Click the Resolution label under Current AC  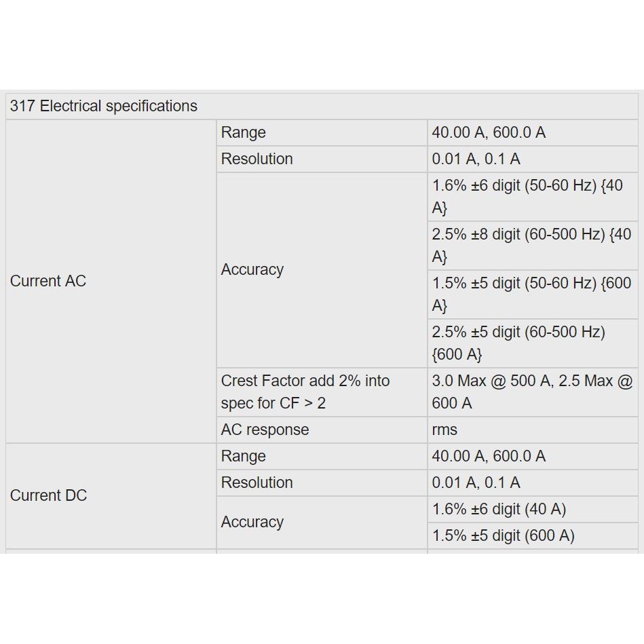coord(257,159)
